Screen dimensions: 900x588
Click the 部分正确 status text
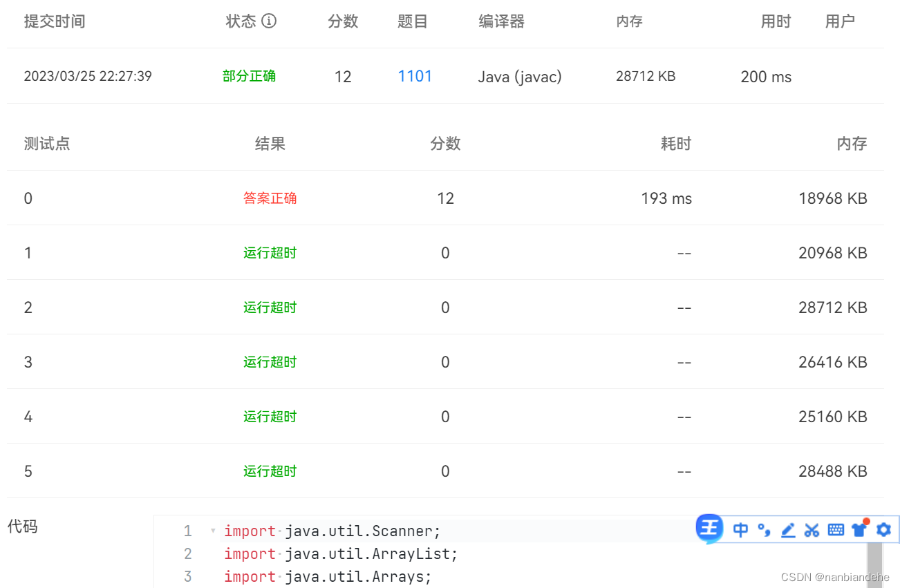[250, 76]
